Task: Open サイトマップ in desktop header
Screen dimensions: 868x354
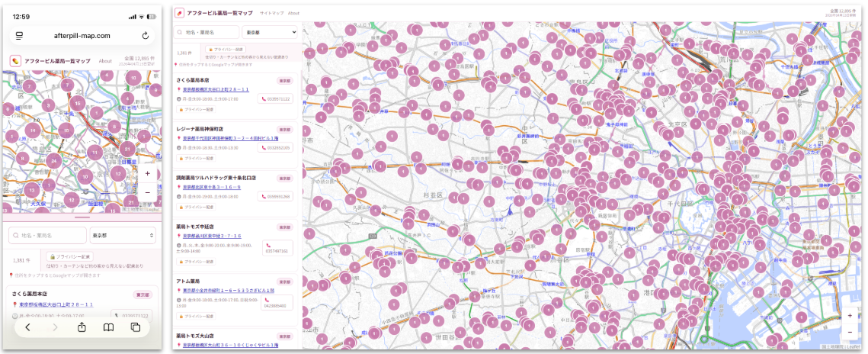Action: coord(272,13)
